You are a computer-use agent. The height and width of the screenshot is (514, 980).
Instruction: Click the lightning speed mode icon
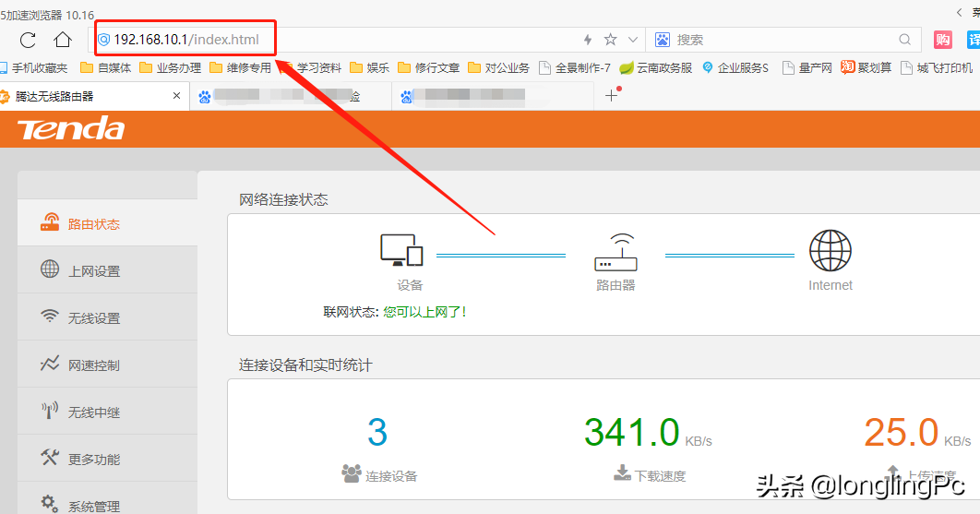point(588,40)
